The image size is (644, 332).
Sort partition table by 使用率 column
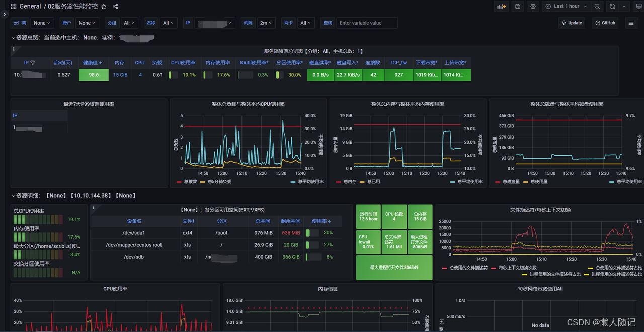[x=322, y=221]
